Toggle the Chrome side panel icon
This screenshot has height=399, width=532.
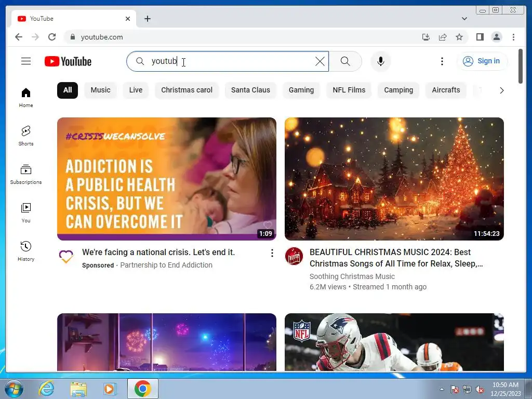click(480, 37)
